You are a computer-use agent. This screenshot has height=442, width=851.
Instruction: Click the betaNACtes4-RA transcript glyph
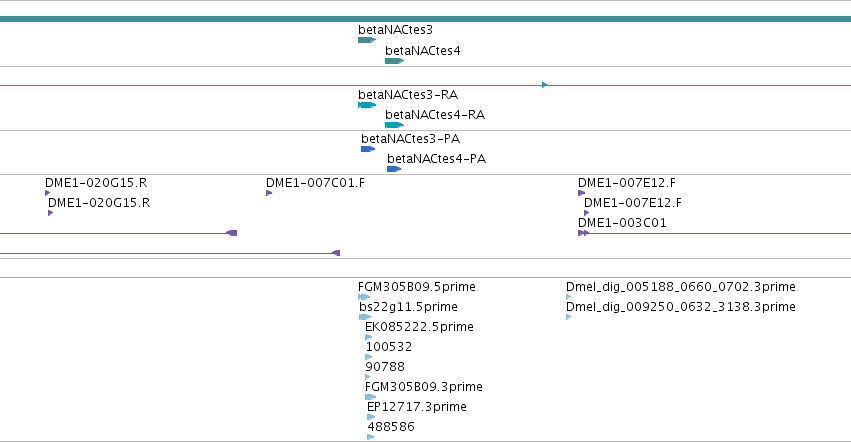[394, 125]
